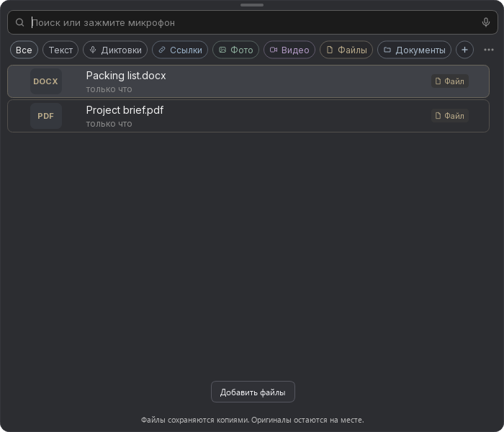Open Project brief.pdf entry
Viewport: 504px width, 432px height.
[248, 116]
